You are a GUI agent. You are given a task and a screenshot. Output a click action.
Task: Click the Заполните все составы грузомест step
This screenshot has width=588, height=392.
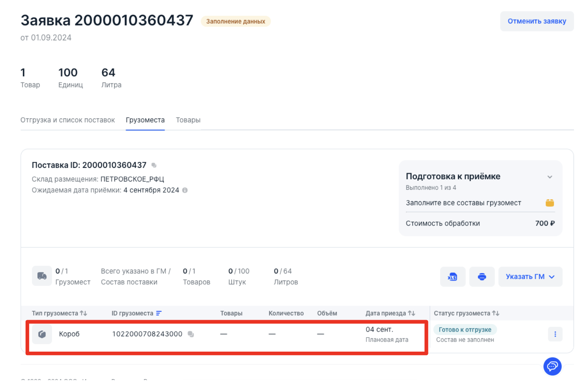(464, 203)
